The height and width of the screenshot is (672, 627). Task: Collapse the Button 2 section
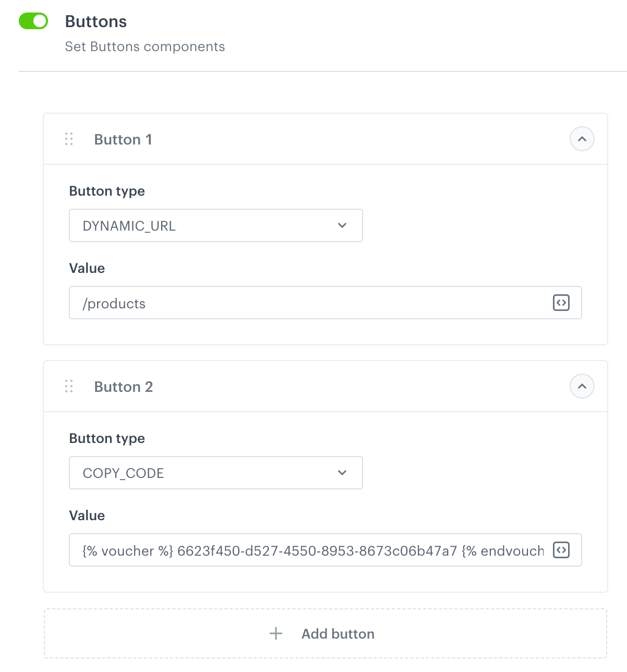pos(582,387)
